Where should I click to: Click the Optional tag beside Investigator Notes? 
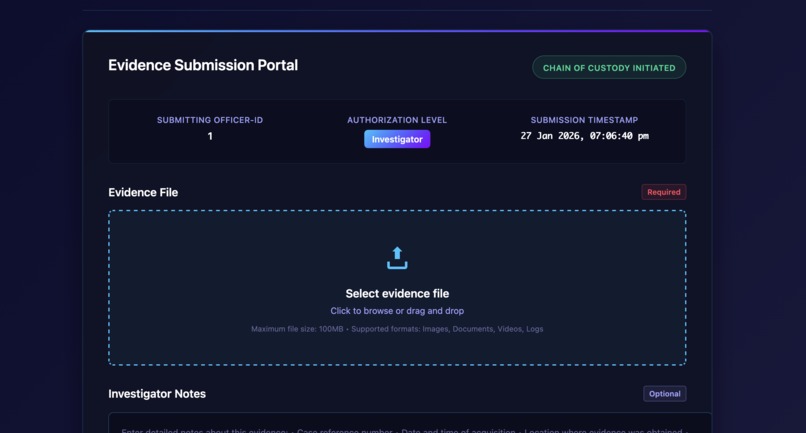tap(664, 393)
